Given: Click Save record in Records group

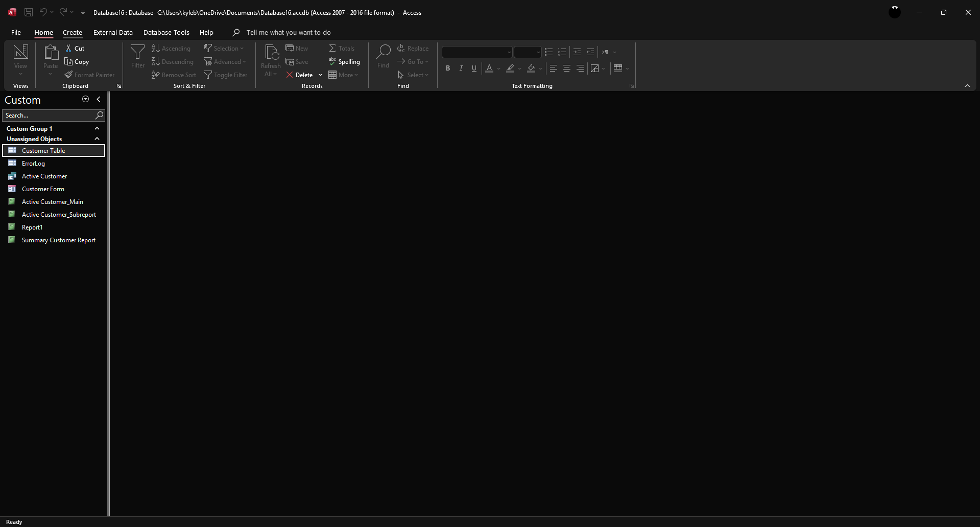Looking at the screenshot, I should 297,61.
